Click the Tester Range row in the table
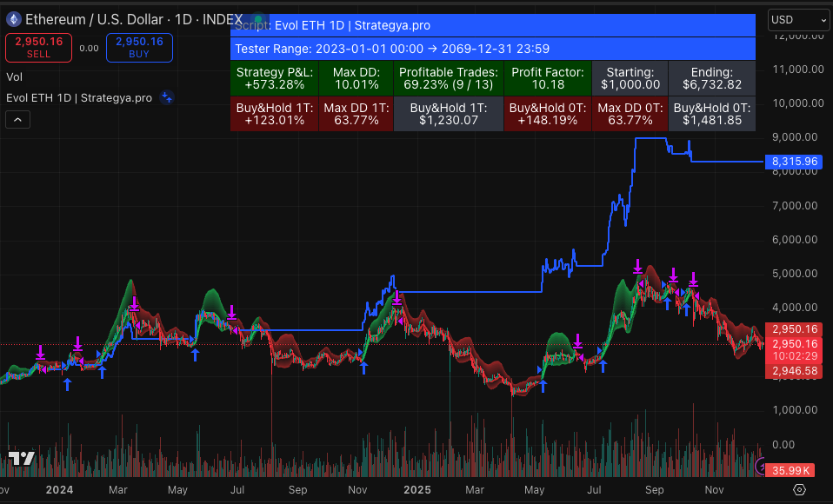This screenshot has width=833, height=504. click(x=493, y=49)
